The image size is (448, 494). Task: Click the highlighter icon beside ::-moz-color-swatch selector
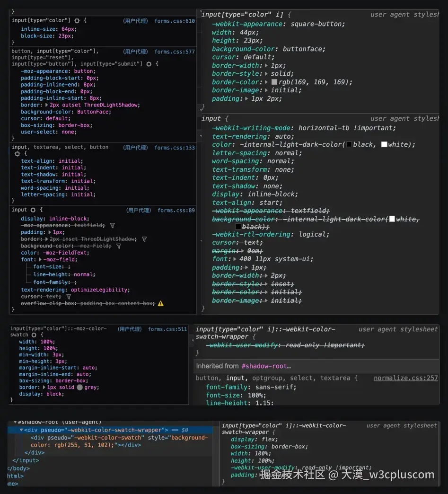tap(34, 335)
